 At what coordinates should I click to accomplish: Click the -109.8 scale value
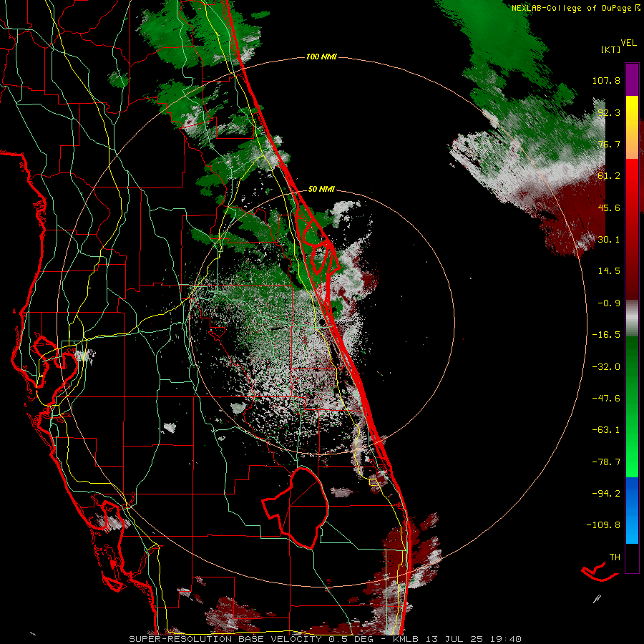(603, 525)
